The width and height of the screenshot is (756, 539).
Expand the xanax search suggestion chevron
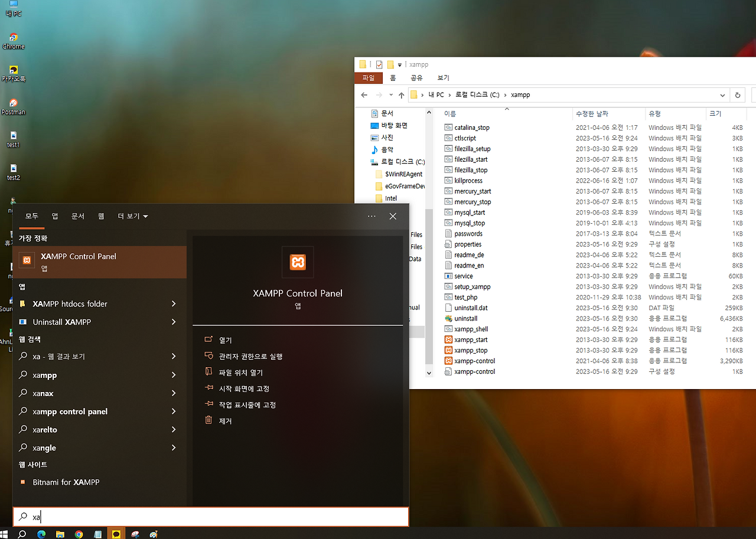pos(173,393)
